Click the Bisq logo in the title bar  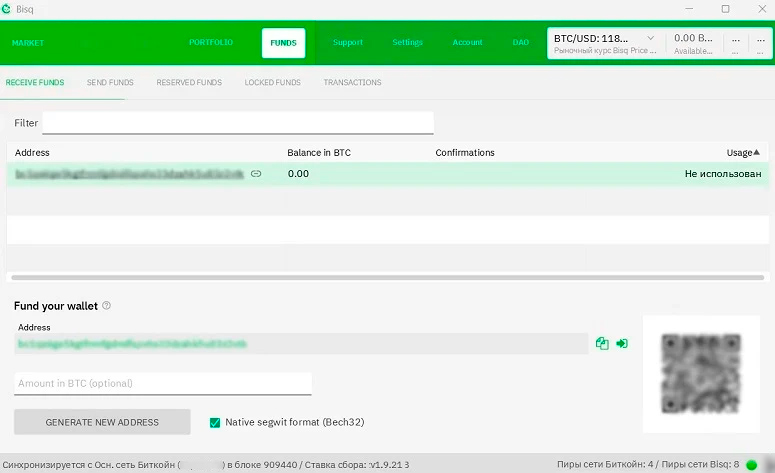(x=8, y=9)
